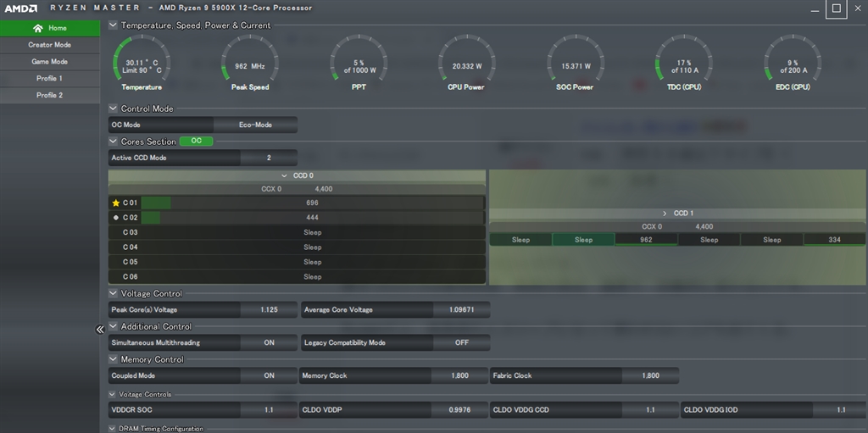The height and width of the screenshot is (433, 868).
Task: Select OC Mode control mode
Action: pyautogui.click(x=161, y=125)
